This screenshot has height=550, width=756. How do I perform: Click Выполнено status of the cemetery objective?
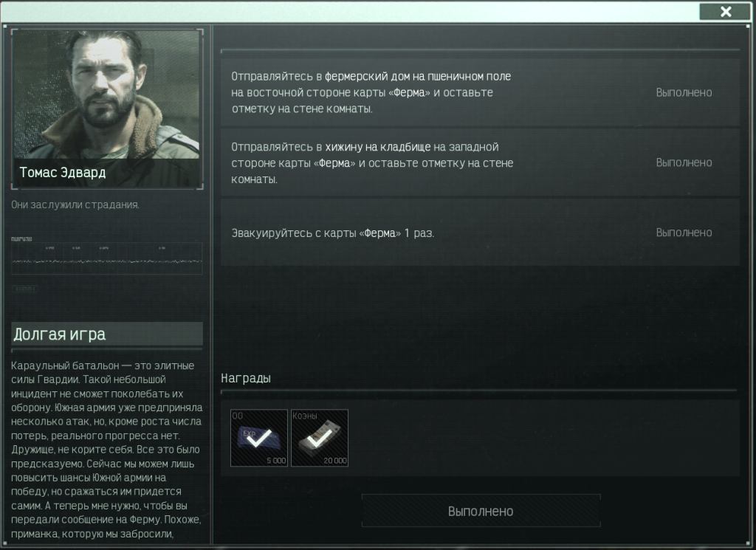point(684,163)
